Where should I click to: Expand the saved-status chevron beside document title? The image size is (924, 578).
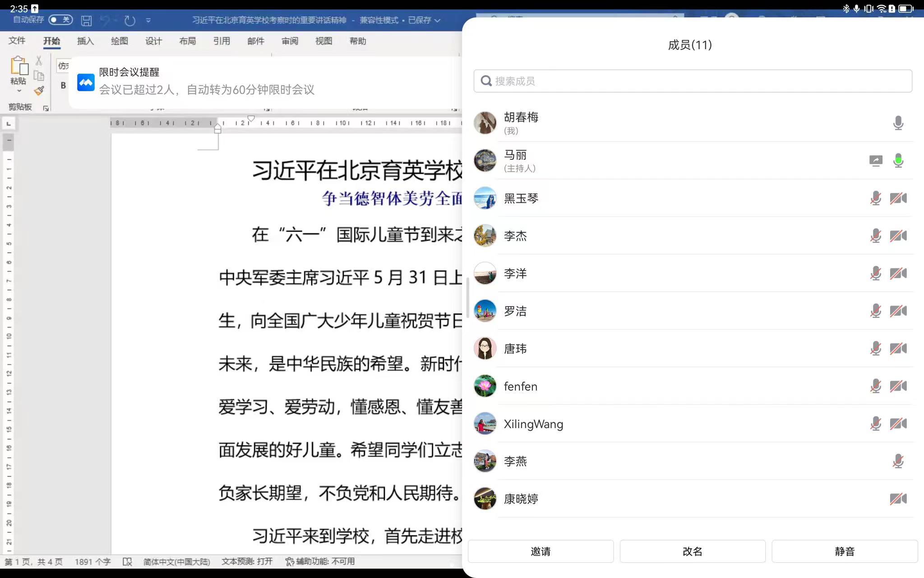coord(437,20)
